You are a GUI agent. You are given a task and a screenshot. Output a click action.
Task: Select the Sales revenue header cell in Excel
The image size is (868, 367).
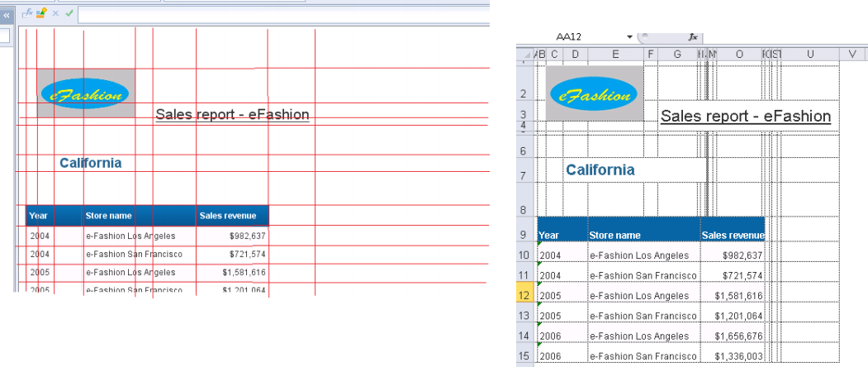(732, 235)
